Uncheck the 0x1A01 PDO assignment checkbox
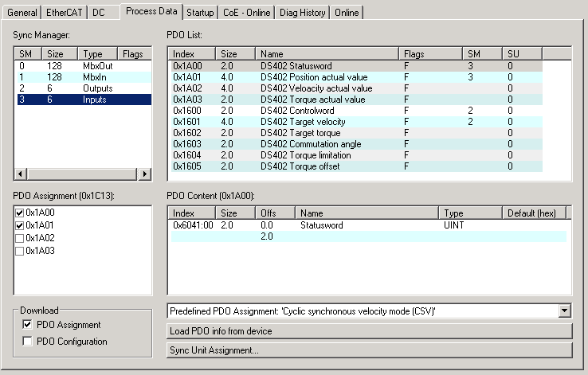The width and height of the screenshot is (588, 375). pyautogui.click(x=19, y=225)
